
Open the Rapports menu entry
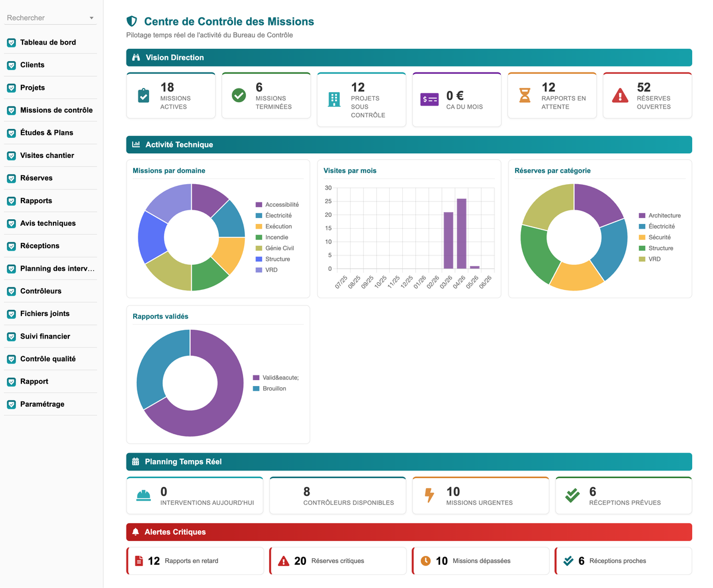[50, 200]
